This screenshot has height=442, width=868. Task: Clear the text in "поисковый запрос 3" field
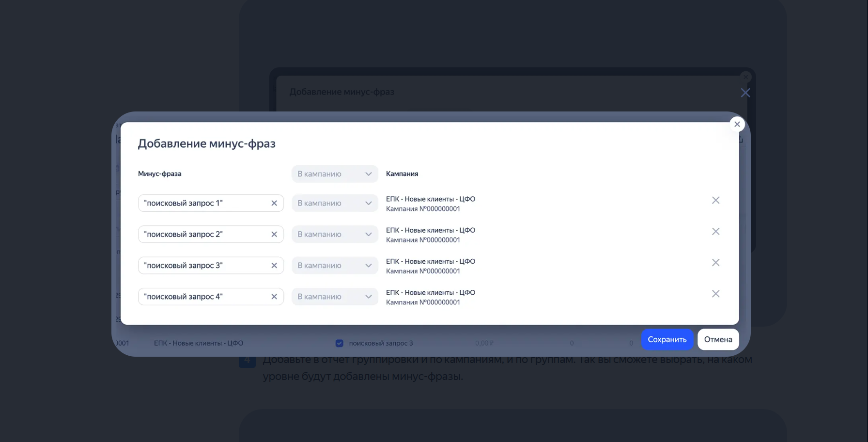pyautogui.click(x=274, y=265)
